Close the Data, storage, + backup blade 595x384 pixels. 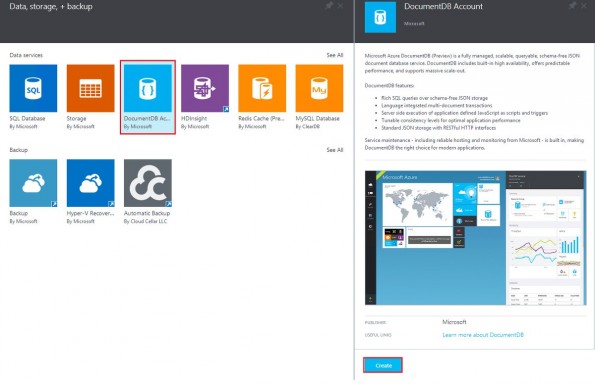[x=340, y=5]
